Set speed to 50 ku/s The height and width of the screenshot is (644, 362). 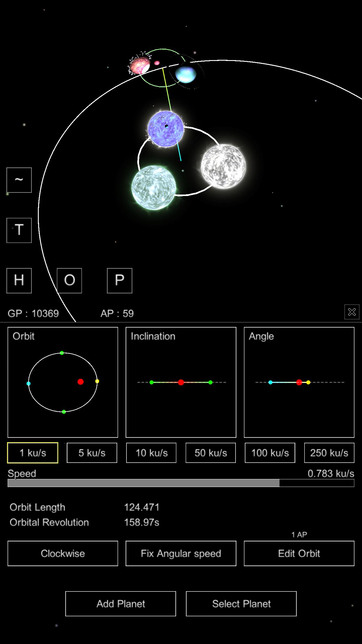tap(210, 453)
